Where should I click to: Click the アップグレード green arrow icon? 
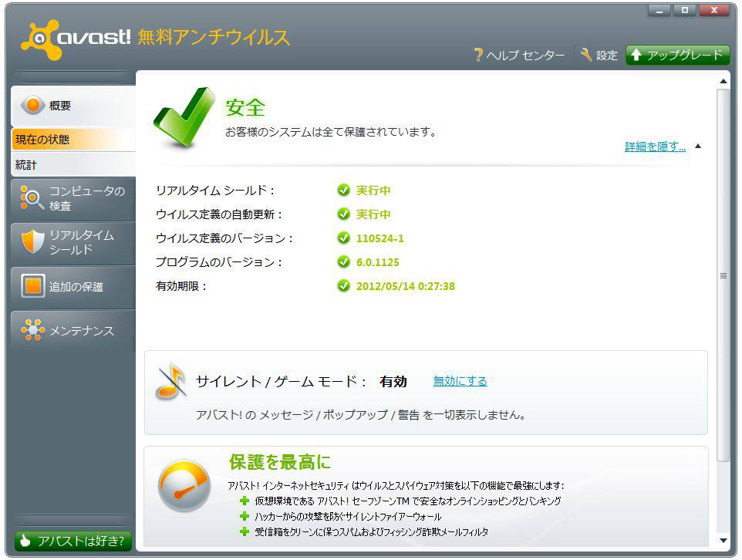pyautogui.click(x=636, y=55)
